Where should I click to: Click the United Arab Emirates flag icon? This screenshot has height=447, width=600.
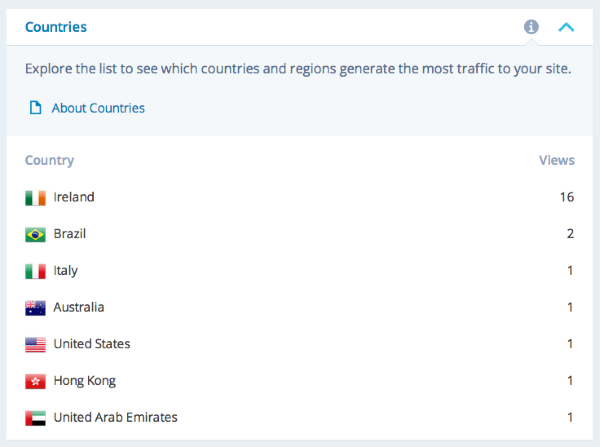(36, 418)
